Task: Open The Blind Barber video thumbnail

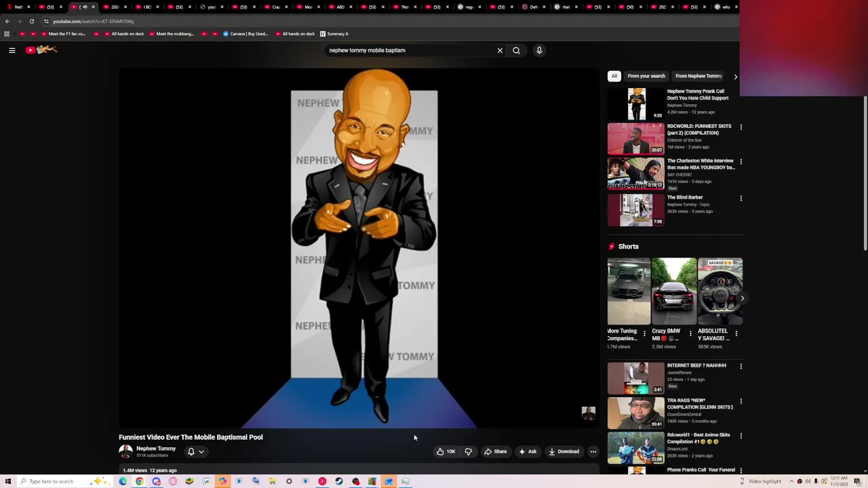Action: pyautogui.click(x=635, y=209)
